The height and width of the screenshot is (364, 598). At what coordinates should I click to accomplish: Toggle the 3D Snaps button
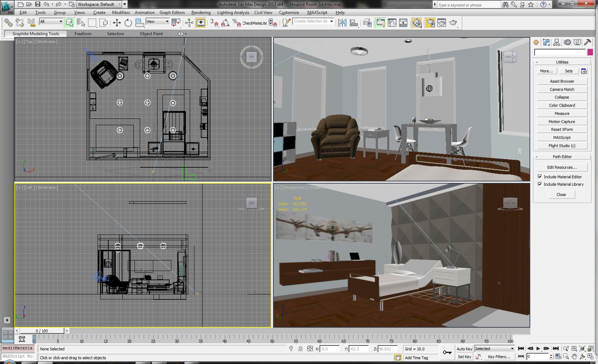pyautogui.click(x=214, y=23)
